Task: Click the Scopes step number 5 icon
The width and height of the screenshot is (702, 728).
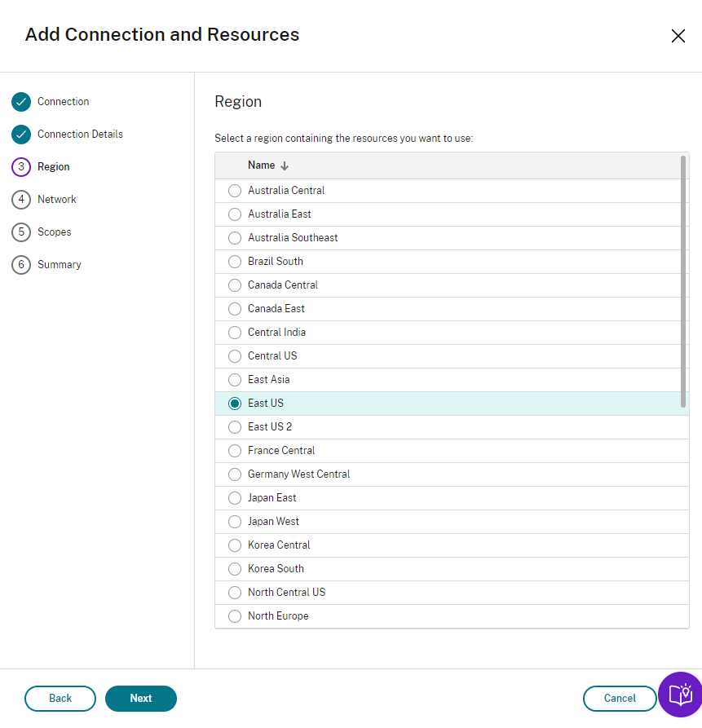Action: coord(21,232)
